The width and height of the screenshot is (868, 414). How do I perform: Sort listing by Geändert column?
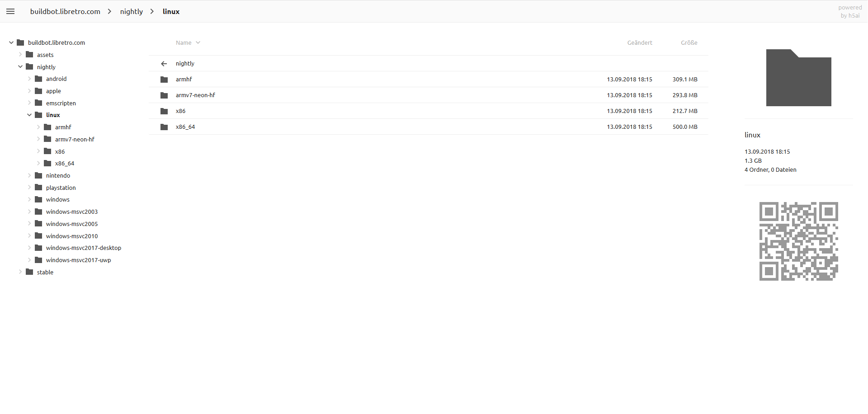coord(640,42)
